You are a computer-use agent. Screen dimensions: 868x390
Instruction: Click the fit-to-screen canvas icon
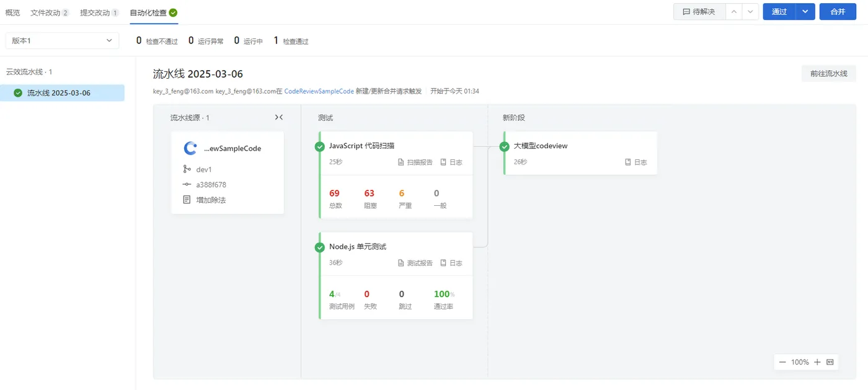tap(830, 362)
